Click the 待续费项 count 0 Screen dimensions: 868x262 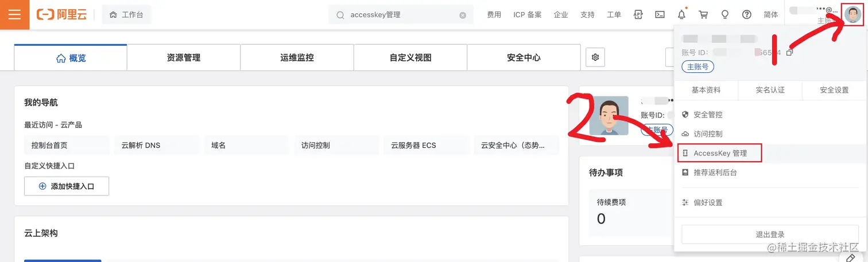[x=601, y=218]
